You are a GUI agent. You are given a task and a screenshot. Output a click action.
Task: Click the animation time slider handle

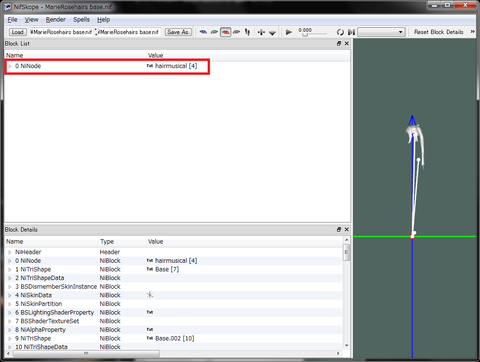305,34
